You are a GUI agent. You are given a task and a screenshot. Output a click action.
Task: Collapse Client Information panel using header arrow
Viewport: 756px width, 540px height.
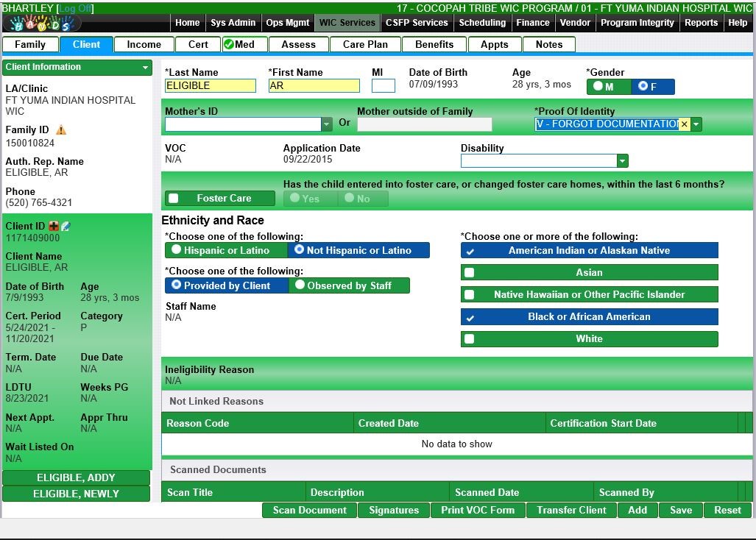click(x=146, y=68)
